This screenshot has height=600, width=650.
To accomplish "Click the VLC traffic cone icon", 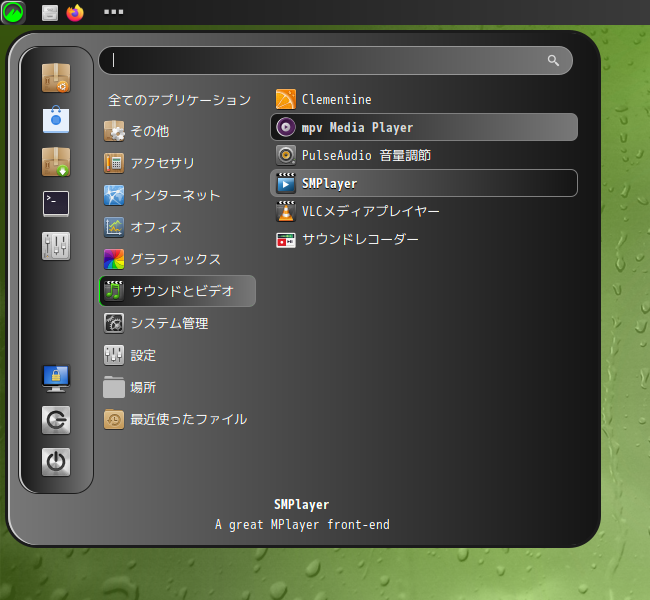I will (x=286, y=211).
